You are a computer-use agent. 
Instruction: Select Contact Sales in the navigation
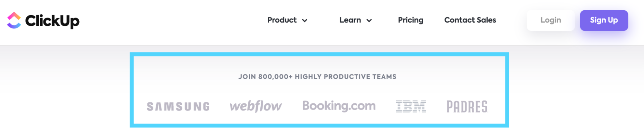coord(470,20)
